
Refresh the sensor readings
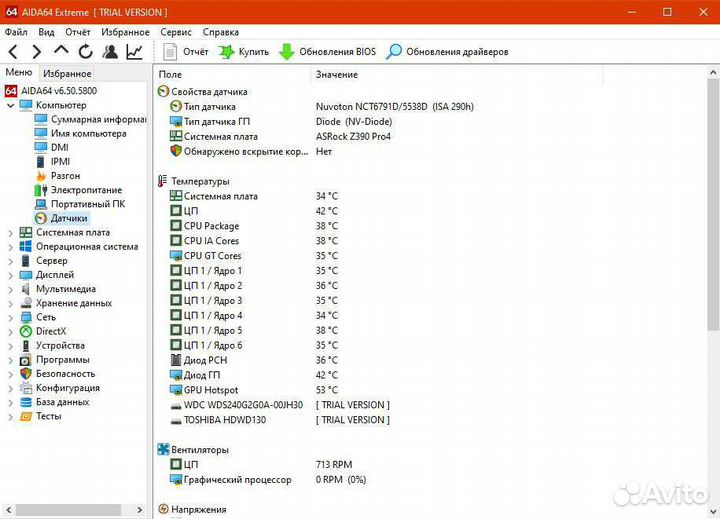85,52
